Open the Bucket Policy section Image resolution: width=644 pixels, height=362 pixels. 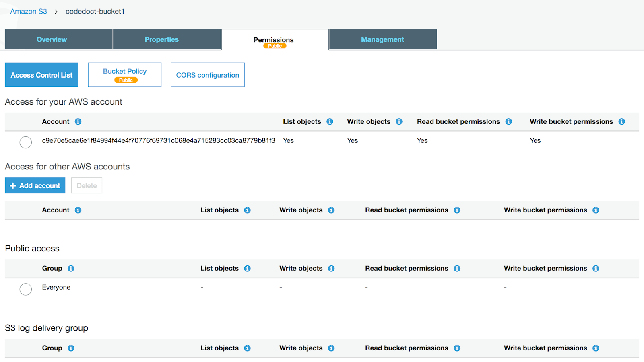[x=125, y=75]
